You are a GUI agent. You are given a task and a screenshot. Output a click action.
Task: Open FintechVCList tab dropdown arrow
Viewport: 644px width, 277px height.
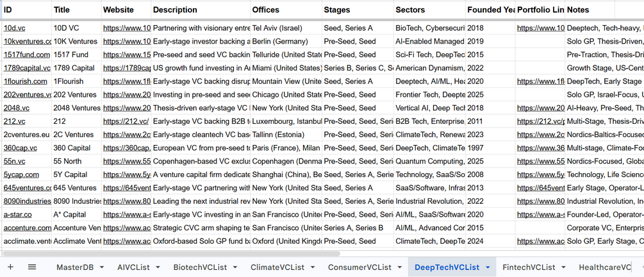pos(563,267)
